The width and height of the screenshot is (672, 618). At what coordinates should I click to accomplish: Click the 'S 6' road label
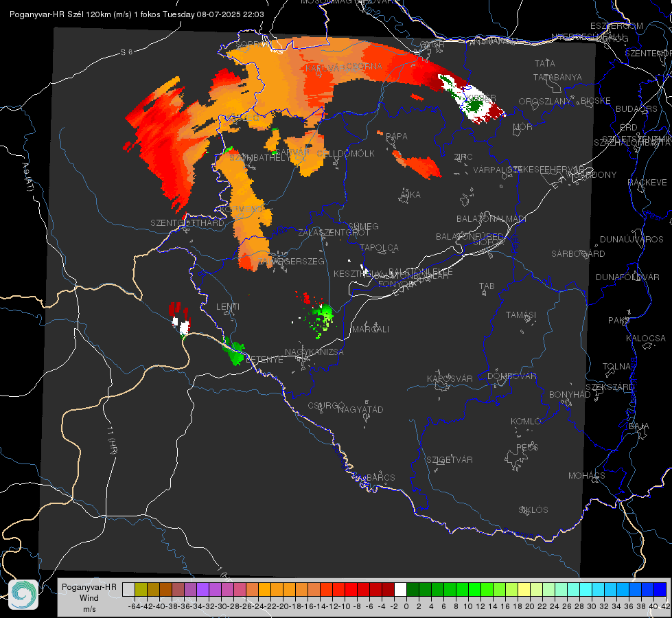click(x=126, y=52)
